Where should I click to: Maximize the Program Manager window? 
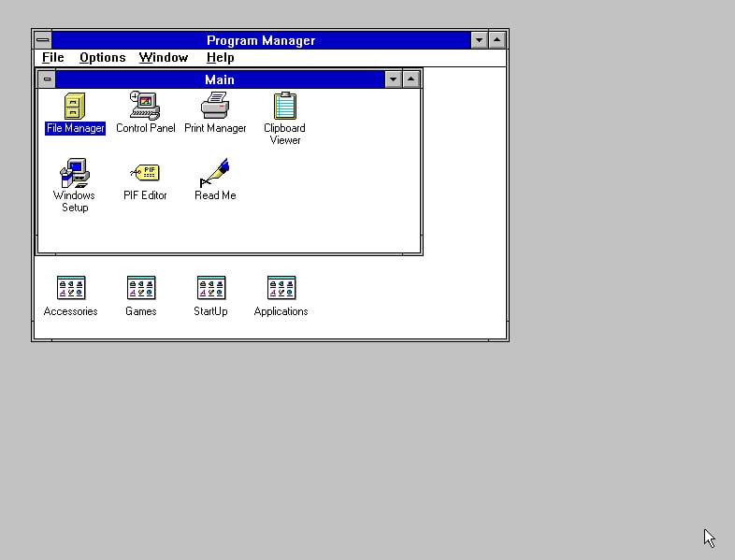(497, 40)
